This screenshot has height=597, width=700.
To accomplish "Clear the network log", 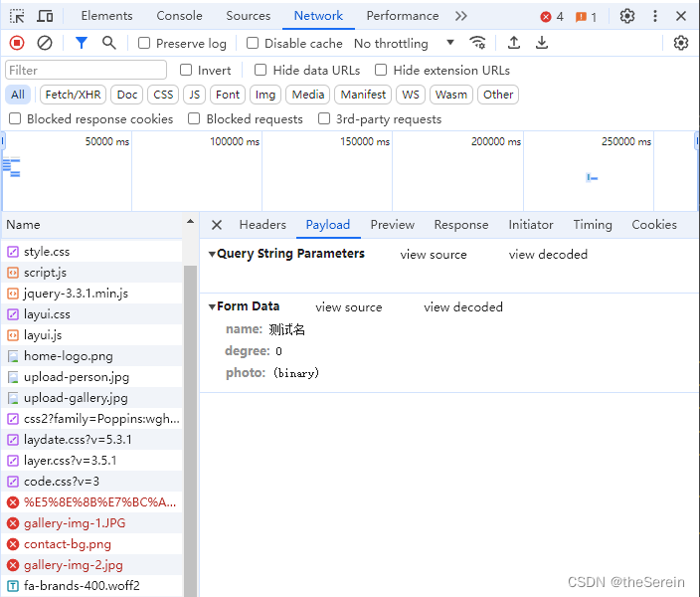I will (x=44, y=44).
